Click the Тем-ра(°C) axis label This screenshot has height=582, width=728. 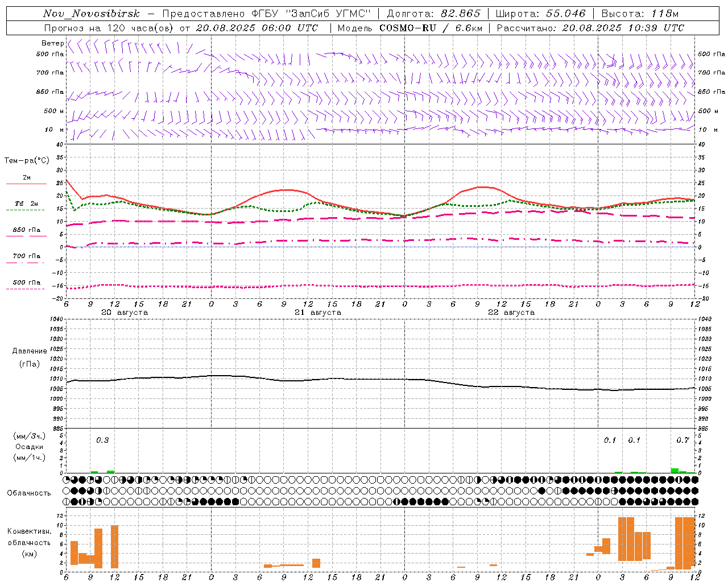(x=26, y=161)
